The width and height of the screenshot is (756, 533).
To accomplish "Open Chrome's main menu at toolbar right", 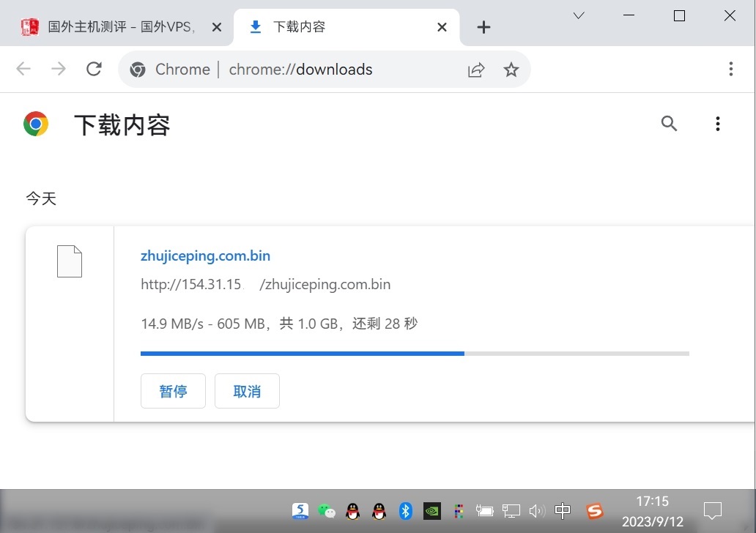I will click(x=730, y=70).
